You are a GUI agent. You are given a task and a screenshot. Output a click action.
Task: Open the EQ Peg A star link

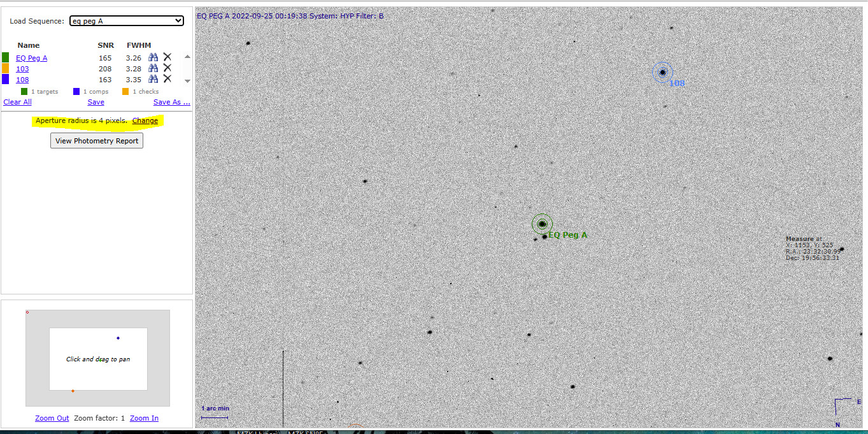click(31, 58)
